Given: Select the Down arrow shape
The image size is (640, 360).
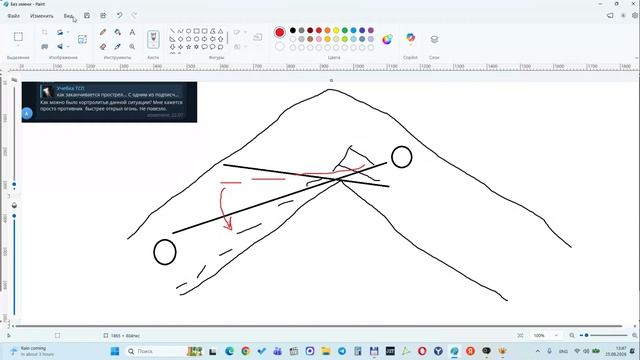Looking at the screenshot, I should pyautogui.click(x=172, y=47).
